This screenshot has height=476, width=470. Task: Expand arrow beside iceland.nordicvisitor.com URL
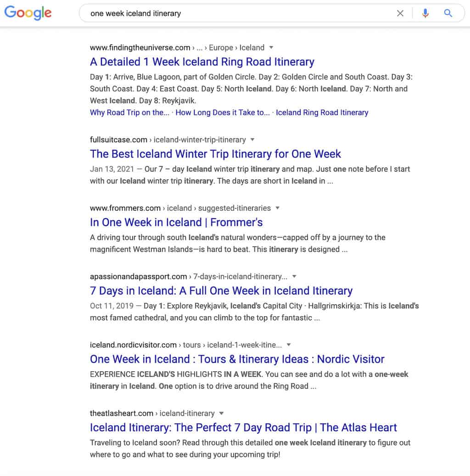(289, 345)
